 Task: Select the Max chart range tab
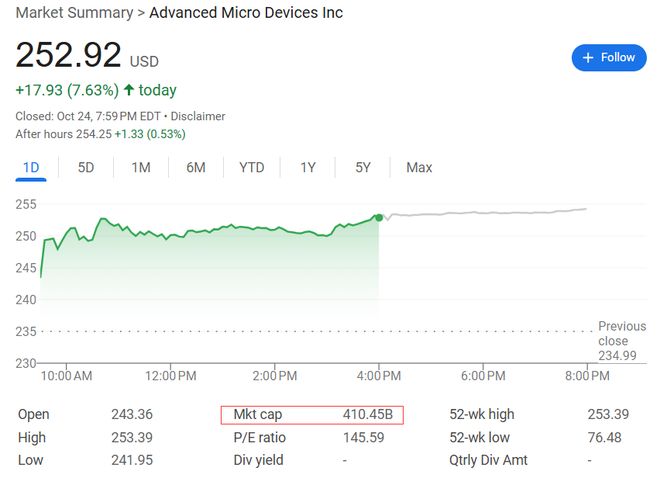[419, 167]
